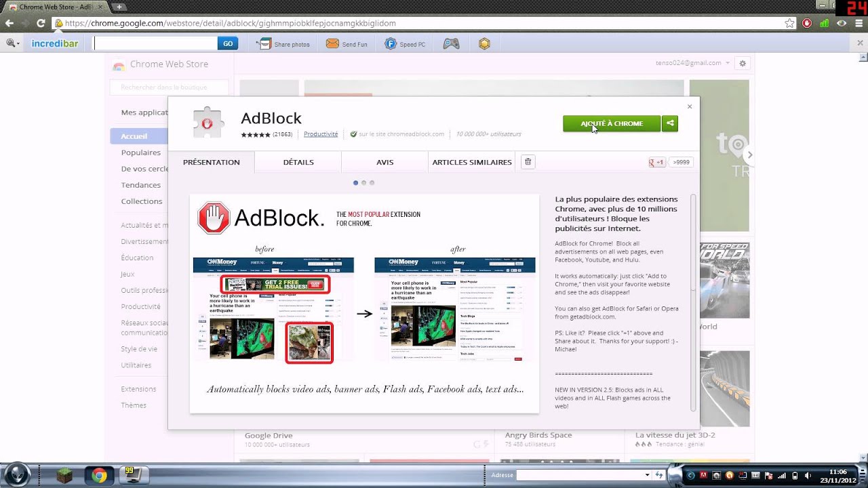Close the AdBlock detail dialog
This screenshot has height=488, width=868.
690,106
